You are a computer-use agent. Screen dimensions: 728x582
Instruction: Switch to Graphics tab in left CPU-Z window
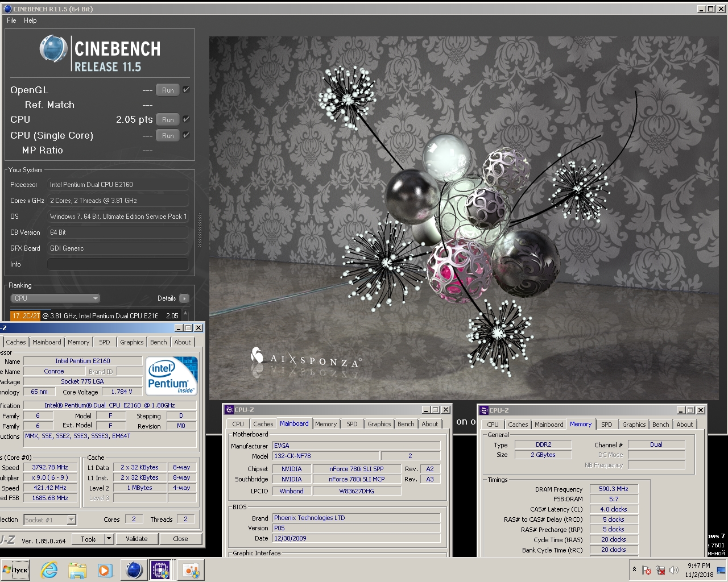tap(132, 342)
